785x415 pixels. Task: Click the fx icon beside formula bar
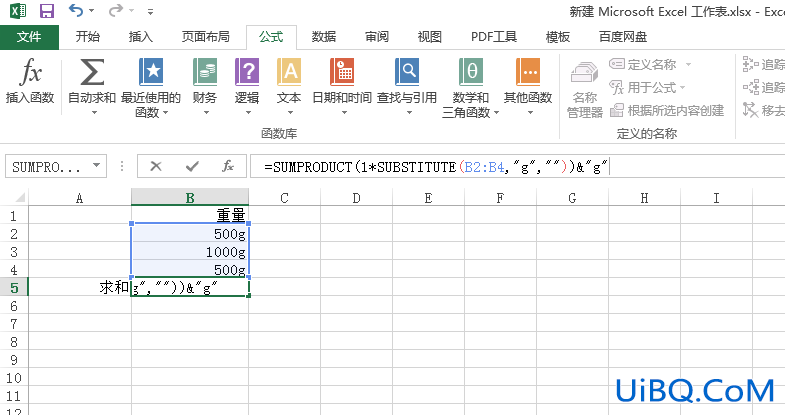pyautogui.click(x=228, y=166)
